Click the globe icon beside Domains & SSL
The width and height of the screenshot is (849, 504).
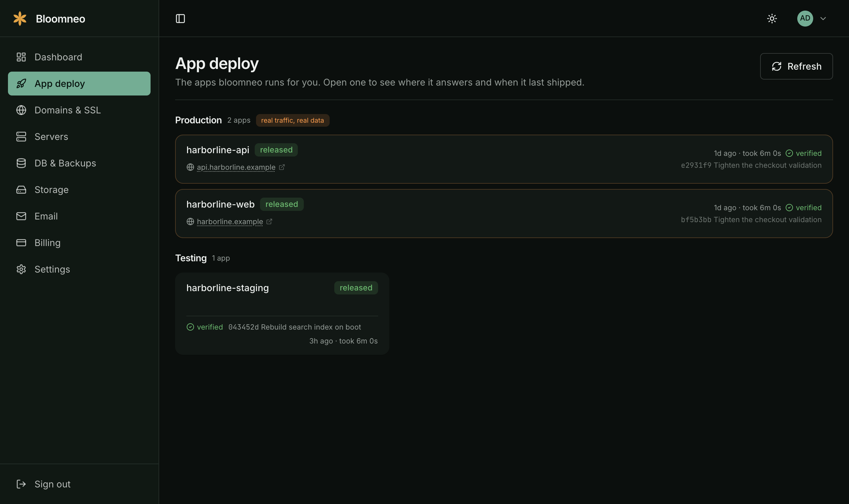pyautogui.click(x=21, y=110)
